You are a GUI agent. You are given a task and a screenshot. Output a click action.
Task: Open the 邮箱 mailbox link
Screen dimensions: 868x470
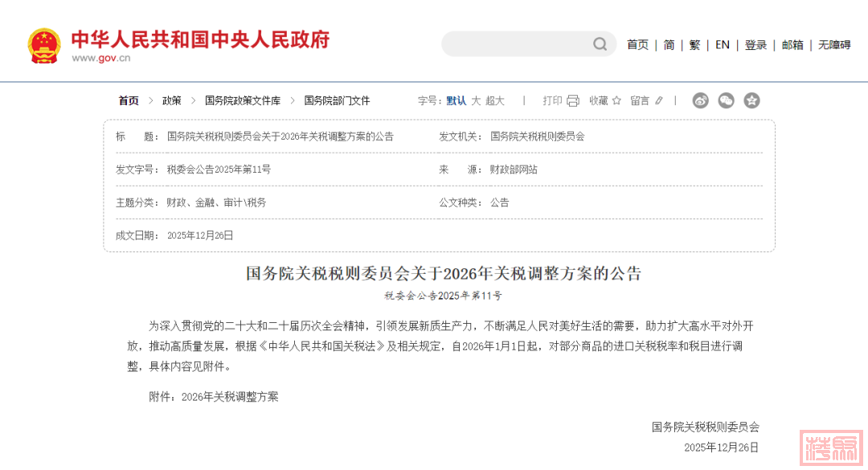792,45
